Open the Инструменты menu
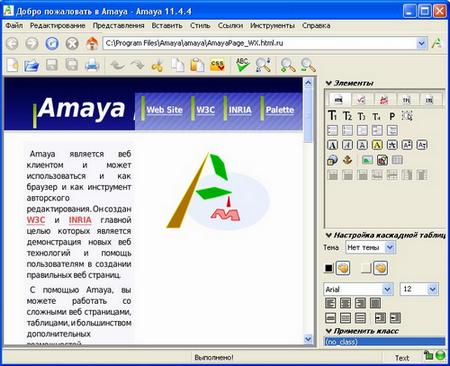The width and height of the screenshot is (450, 366). (272, 26)
